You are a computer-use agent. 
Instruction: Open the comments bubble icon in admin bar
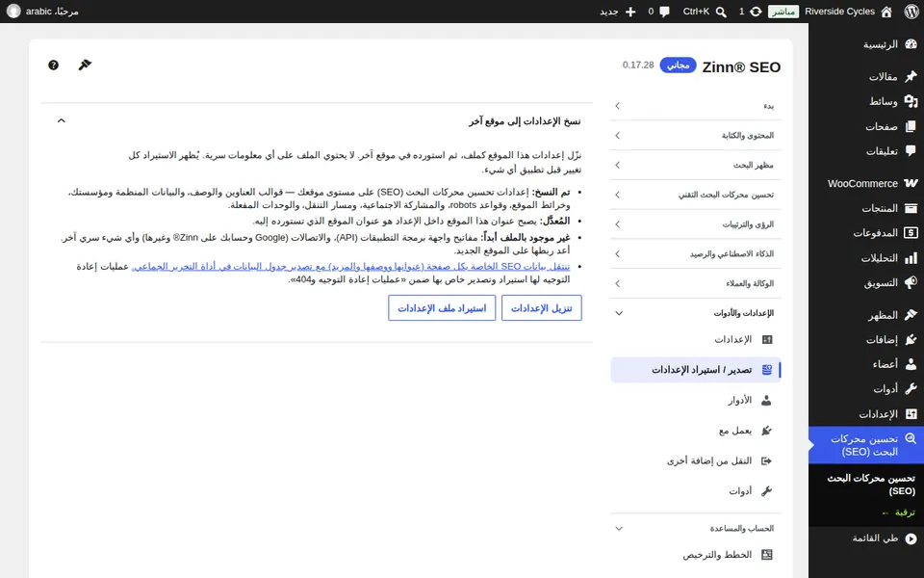[665, 12]
